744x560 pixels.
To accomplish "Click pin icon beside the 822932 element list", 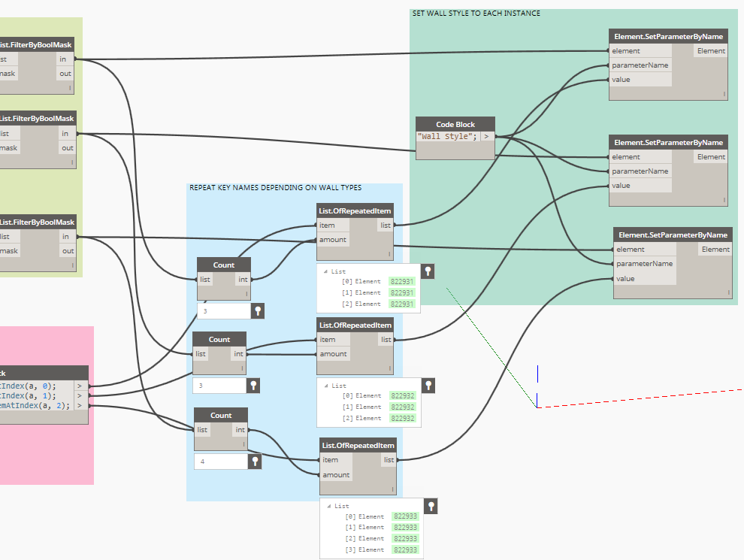I will (x=428, y=386).
